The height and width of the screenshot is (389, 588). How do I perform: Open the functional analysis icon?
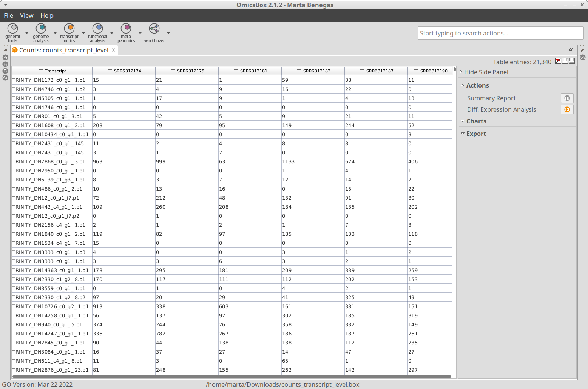click(x=97, y=29)
